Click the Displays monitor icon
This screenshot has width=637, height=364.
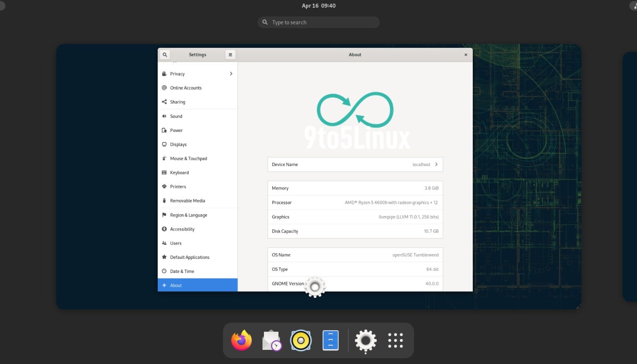(164, 144)
